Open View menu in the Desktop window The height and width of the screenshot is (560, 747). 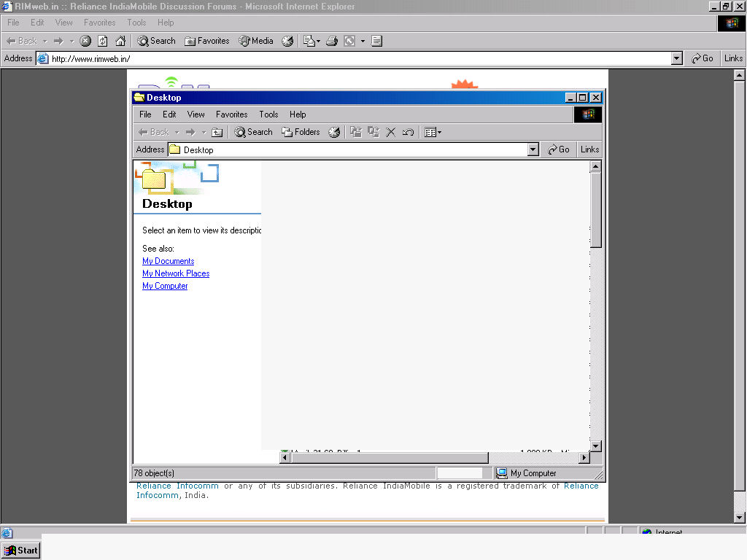(x=196, y=114)
